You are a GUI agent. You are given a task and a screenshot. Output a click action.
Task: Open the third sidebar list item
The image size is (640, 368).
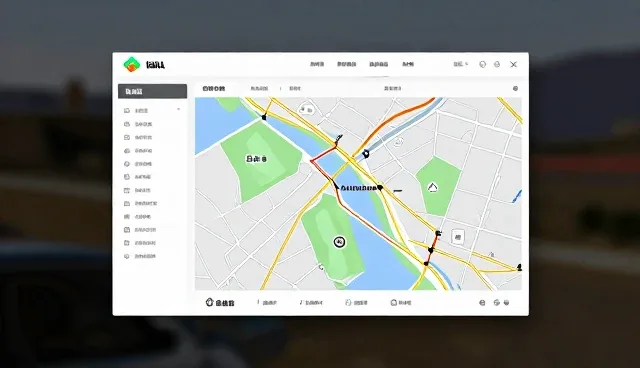coord(138,137)
